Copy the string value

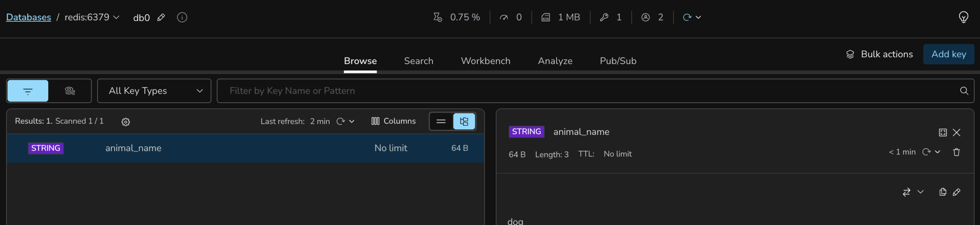tap(943, 192)
